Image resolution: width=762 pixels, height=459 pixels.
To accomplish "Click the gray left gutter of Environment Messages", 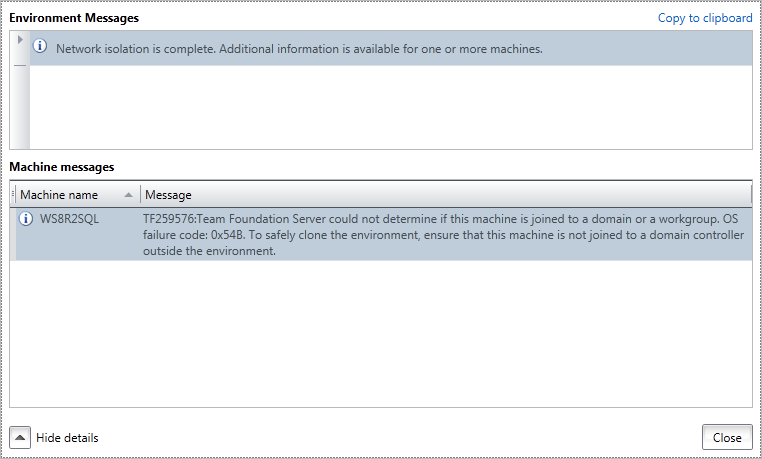I will [x=20, y=110].
